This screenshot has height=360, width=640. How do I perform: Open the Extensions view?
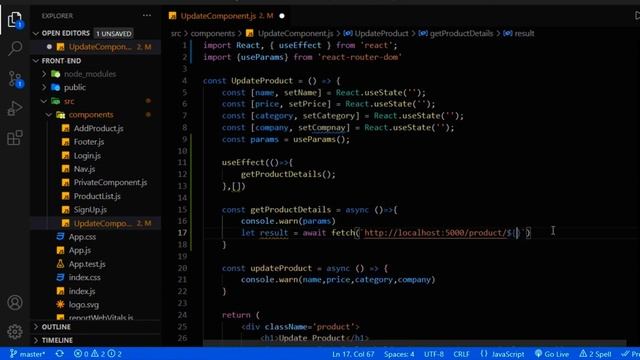click(15, 138)
